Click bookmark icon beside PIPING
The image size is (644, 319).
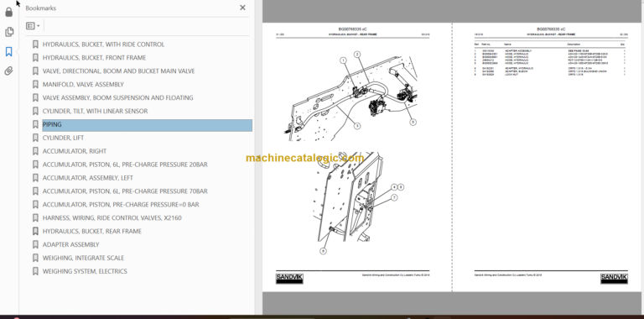coord(35,124)
